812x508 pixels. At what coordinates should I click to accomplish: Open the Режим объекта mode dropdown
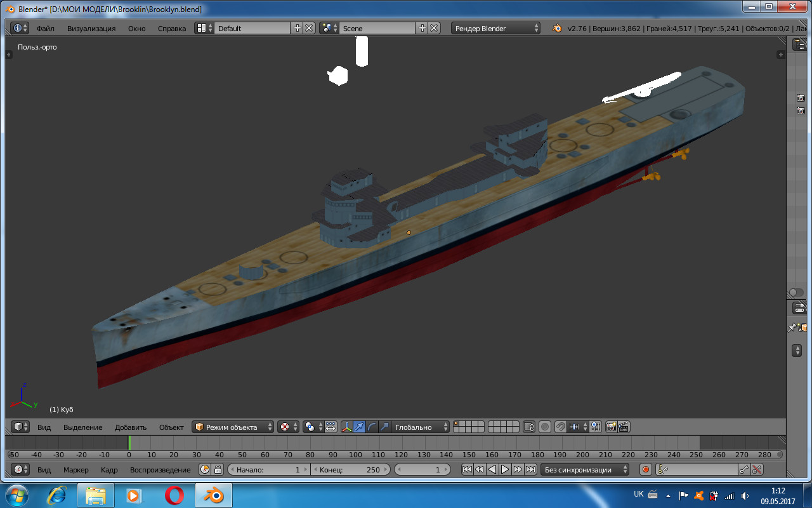pyautogui.click(x=233, y=427)
